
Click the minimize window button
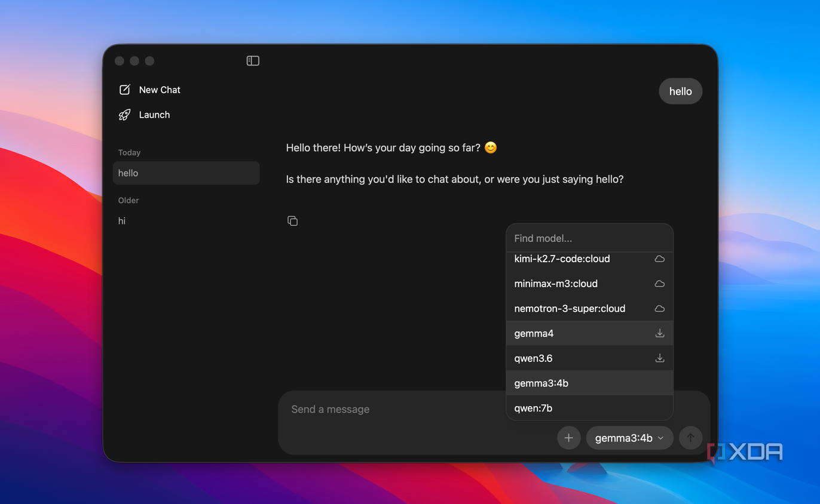click(134, 61)
